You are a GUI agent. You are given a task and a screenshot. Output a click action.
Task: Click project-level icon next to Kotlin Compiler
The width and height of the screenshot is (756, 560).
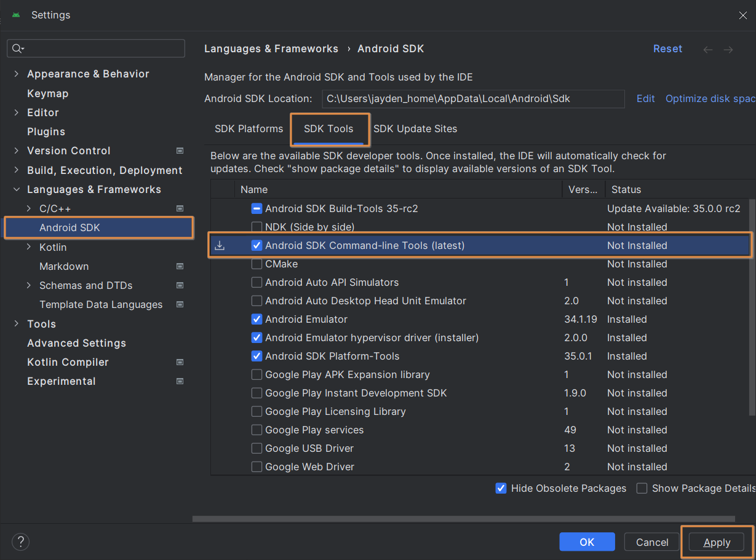(x=180, y=362)
